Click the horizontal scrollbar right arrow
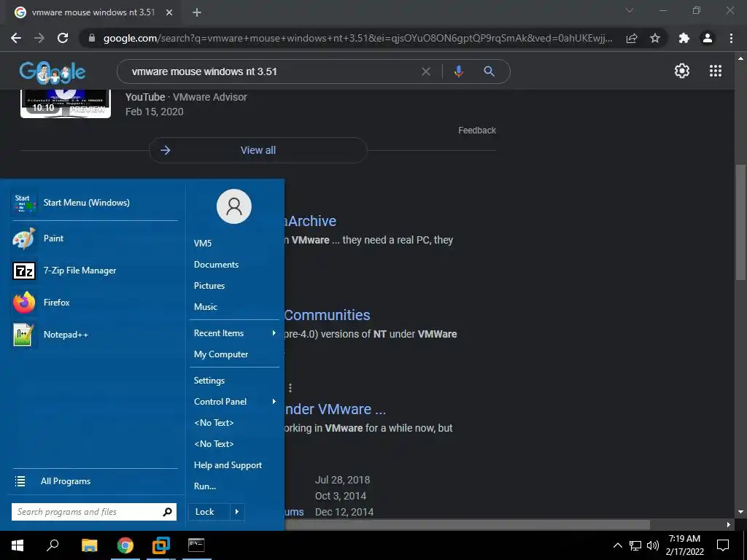The height and width of the screenshot is (560, 747). click(x=729, y=525)
